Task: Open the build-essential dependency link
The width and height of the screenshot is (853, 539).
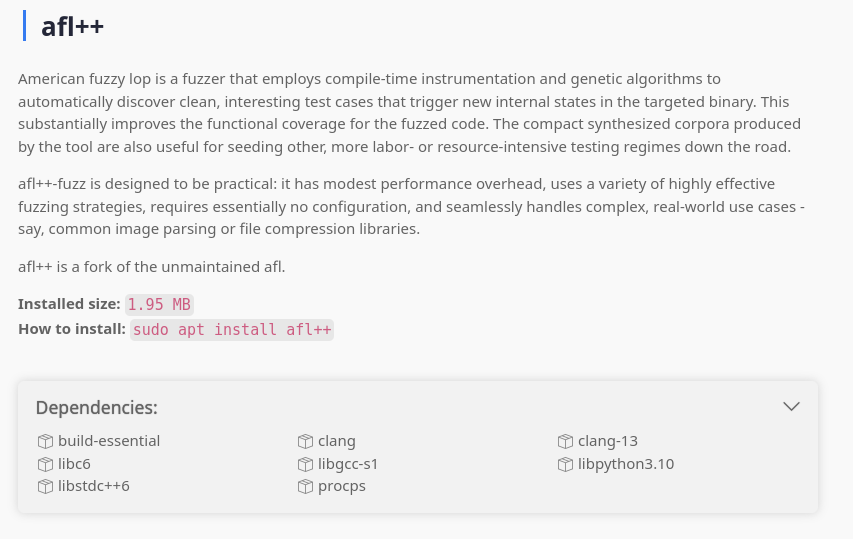Action: coord(109,441)
